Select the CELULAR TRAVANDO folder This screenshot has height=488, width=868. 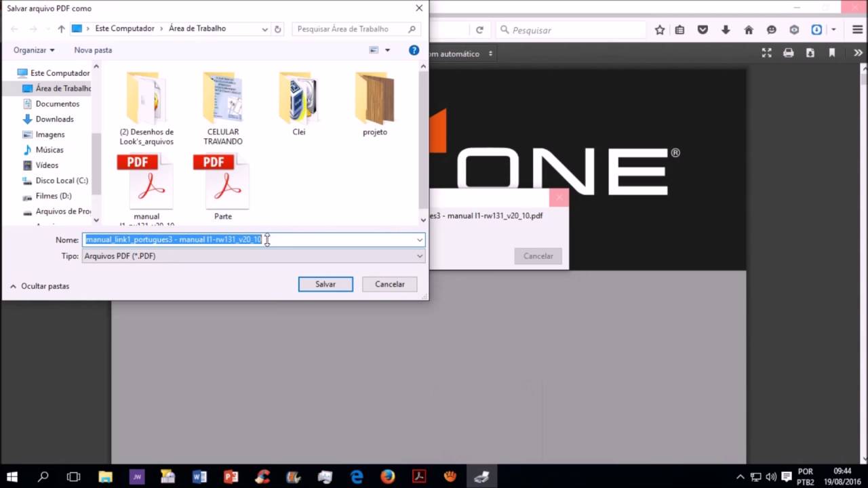223,108
